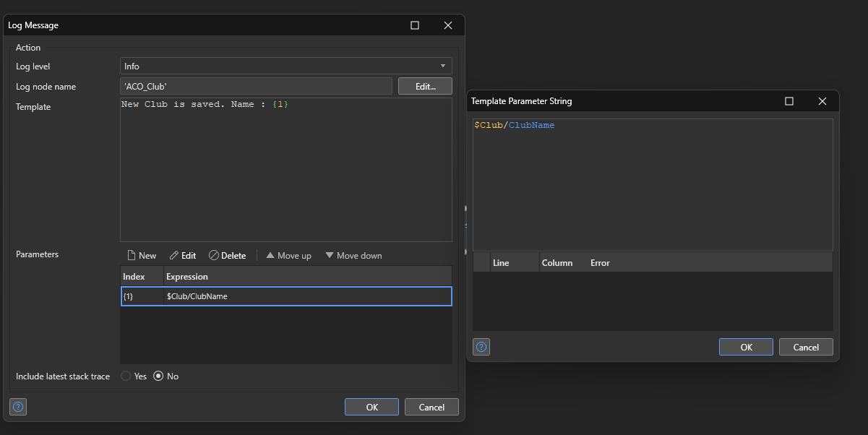Image resolution: width=868 pixels, height=435 pixels.
Task: Open the Log level dropdown
Action: [x=286, y=66]
